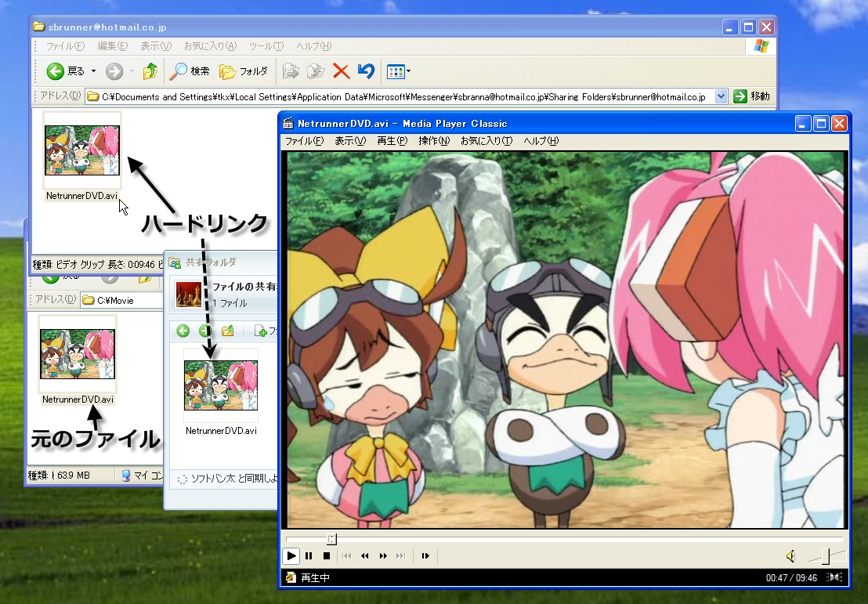
Task: Click the folder-up icon in 共有フォルダ window
Action: [227, 331]
